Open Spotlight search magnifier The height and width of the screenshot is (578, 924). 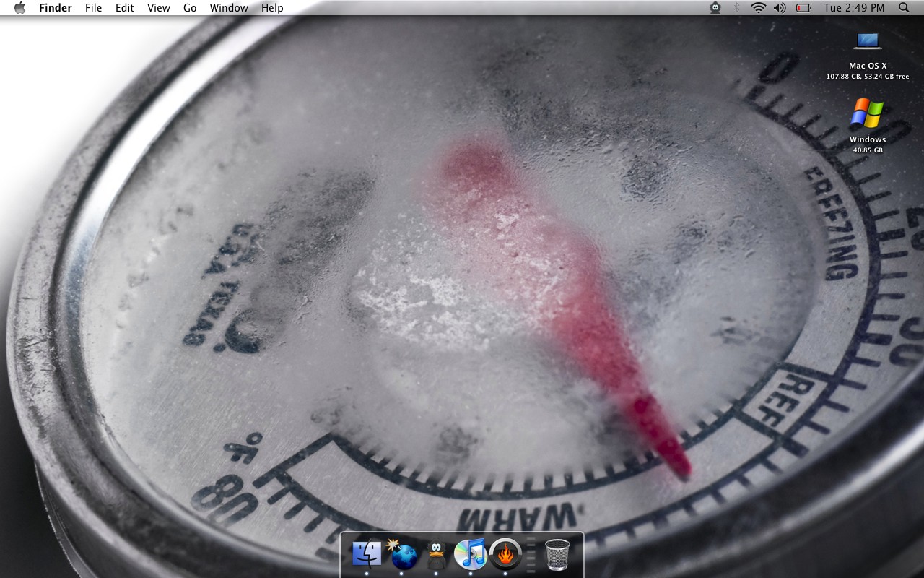(x=904, y=7)
